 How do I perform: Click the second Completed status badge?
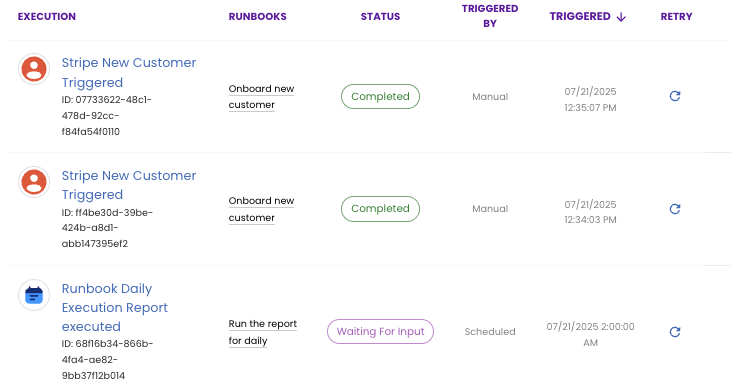coord(380,209)
